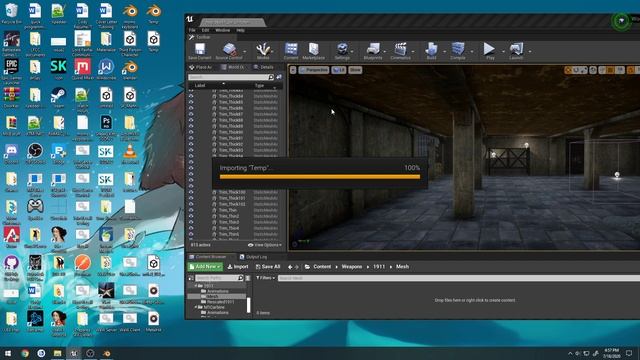Open the Launch options dropdown arrow
The image size is (640, 360).
[x=529, y=51]
